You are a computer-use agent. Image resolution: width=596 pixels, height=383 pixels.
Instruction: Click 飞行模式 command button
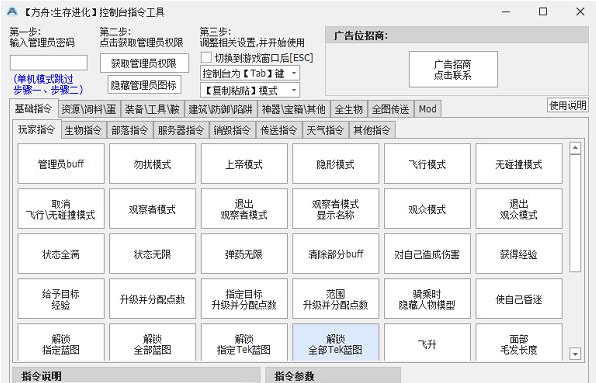pyautogui.click(x=427, y=164)
